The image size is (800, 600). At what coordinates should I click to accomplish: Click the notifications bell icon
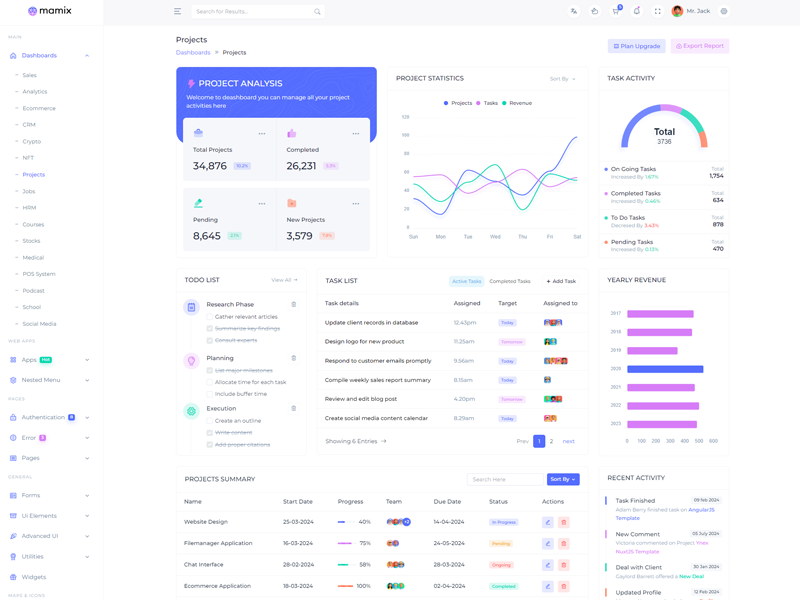pyautogui.click(x=636, y=11)
